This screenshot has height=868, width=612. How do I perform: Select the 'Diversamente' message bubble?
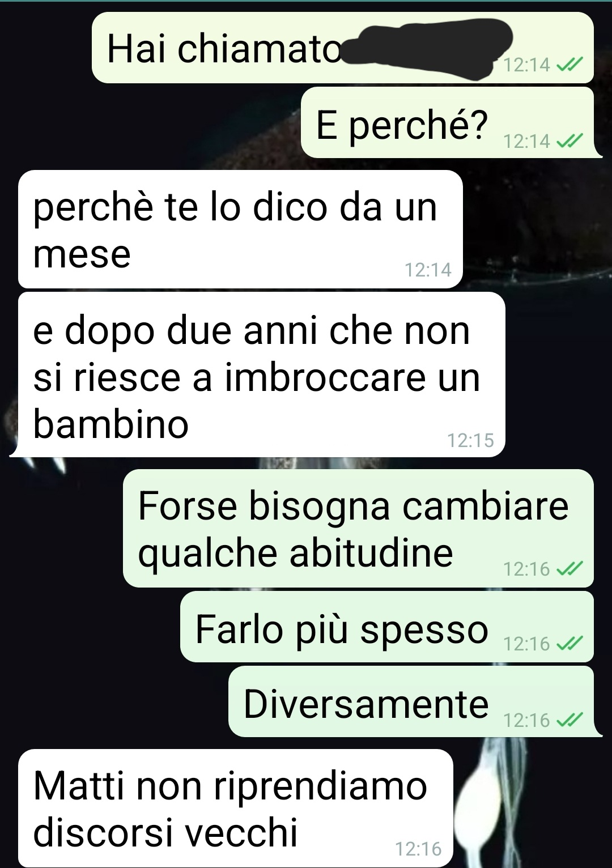pyautogui.click(x=411, y=701)
